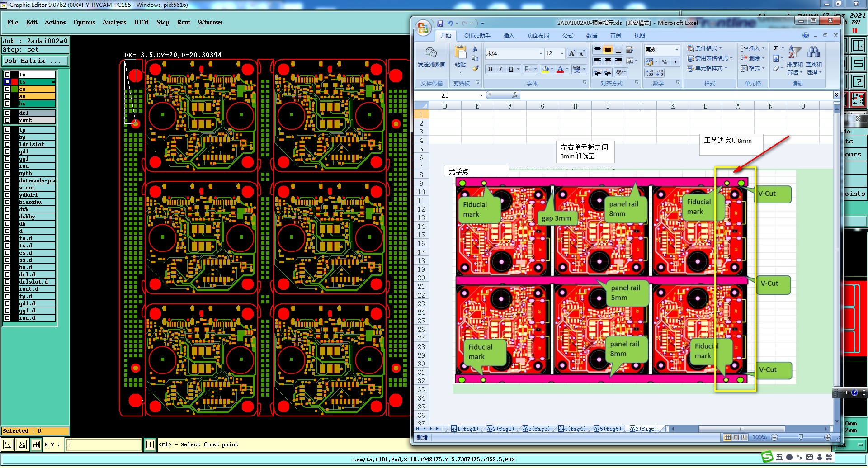Click the X Y coordinate input field
Viewport: 868px width, 468px height.
104,444
